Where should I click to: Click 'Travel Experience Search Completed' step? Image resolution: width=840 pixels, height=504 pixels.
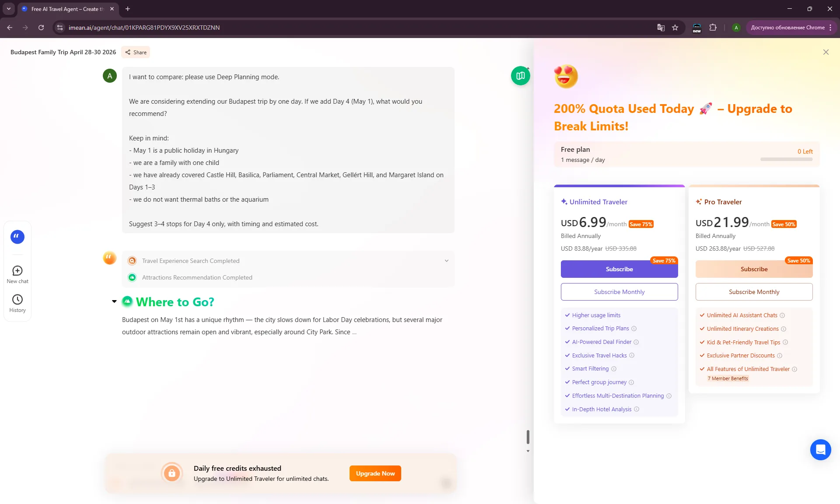(190, 261)
